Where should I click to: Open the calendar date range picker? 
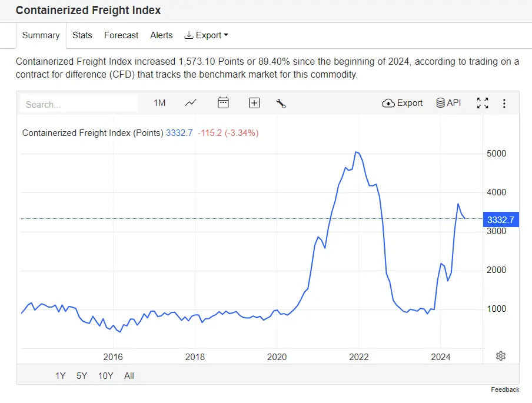(x=223, y=103)
